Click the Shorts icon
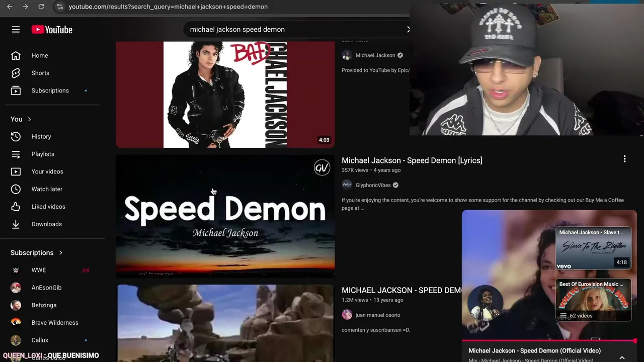Viewport: 644px width, 362px height. click(x=16, y=73)
